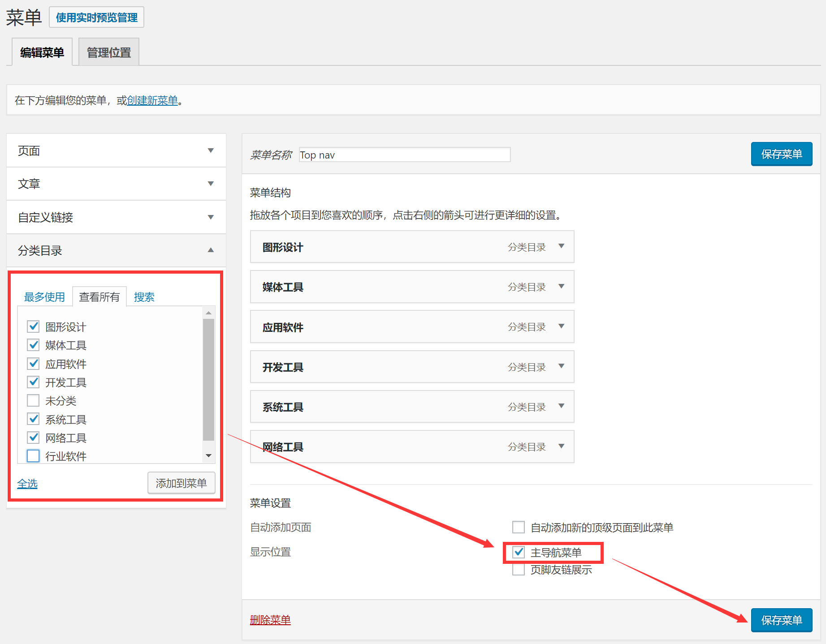This screenshot has width=826, height=644.
Task: Switch to the 管理位置 tab
Action: click(108, 52)
